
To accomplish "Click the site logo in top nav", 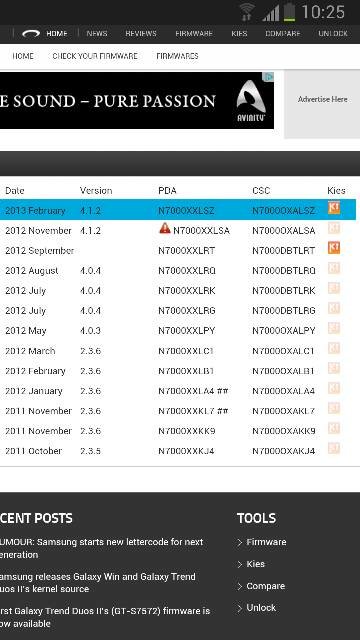I will click(x=31, y=34).
